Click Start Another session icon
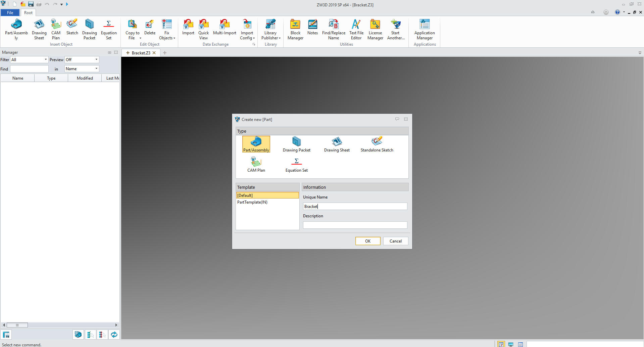This screenshot has height=347, width=644. (x=396, y=29)
